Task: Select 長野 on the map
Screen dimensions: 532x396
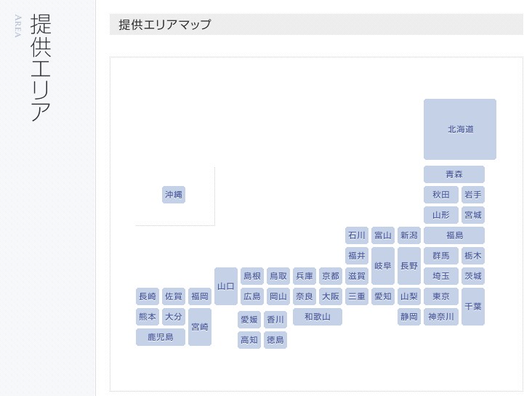Action: pos(409,266)
